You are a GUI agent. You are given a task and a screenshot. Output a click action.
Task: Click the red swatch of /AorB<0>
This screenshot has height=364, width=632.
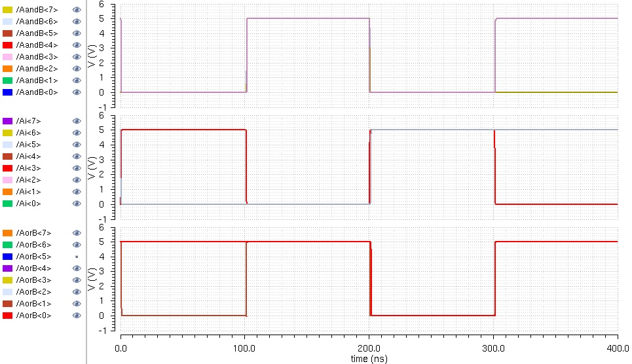[x=8, y=316]
